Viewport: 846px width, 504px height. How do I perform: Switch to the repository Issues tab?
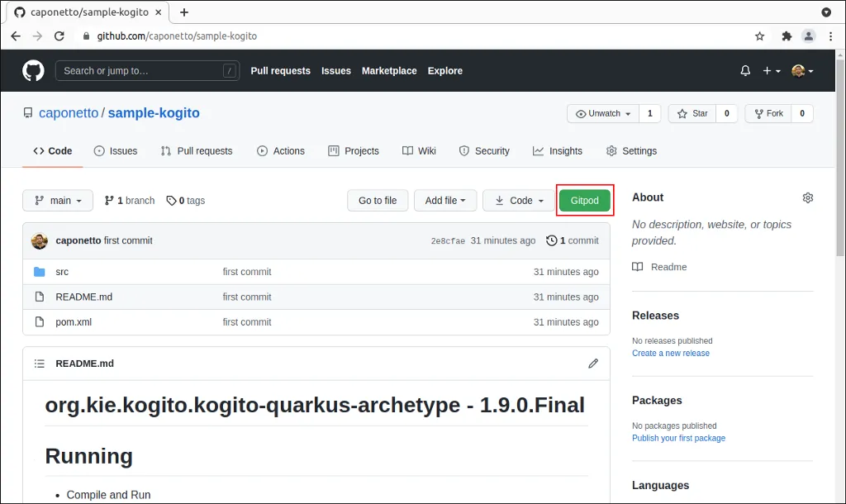tap(116, 151)
